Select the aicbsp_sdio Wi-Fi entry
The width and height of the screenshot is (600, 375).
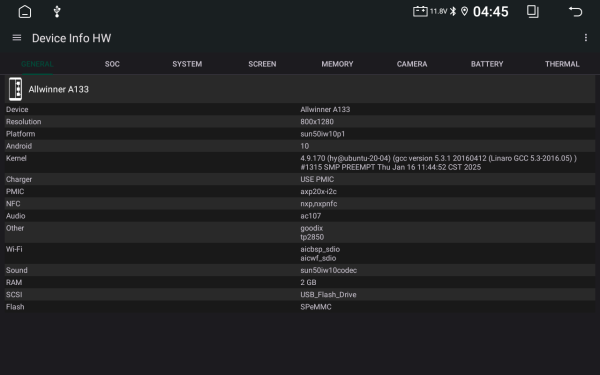320,249
